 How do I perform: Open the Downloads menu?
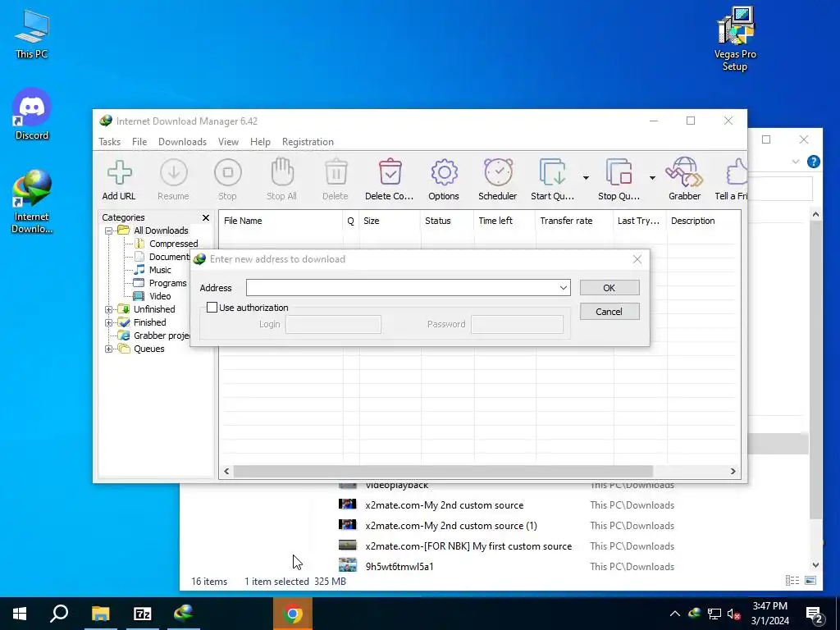point(182,142)
